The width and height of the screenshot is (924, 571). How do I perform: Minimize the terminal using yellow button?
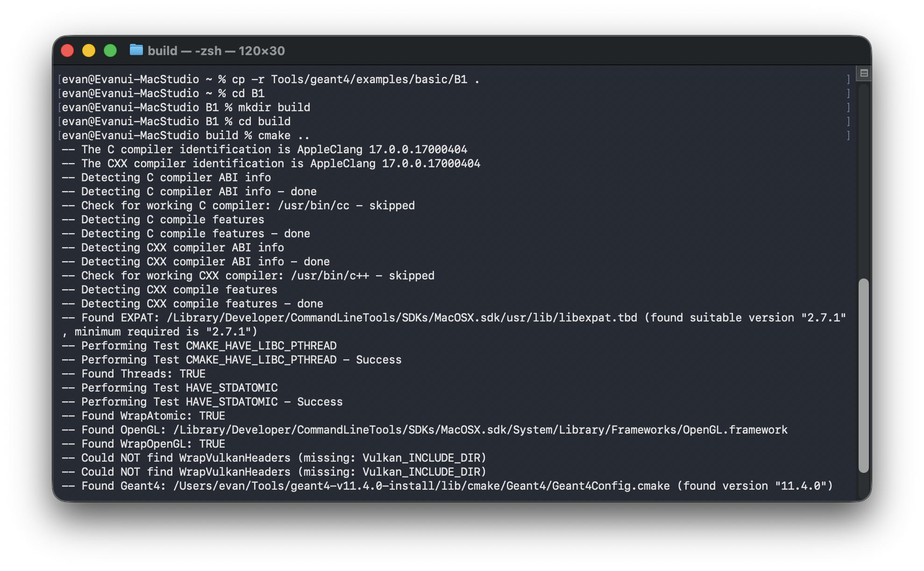[x=89, y=50]
